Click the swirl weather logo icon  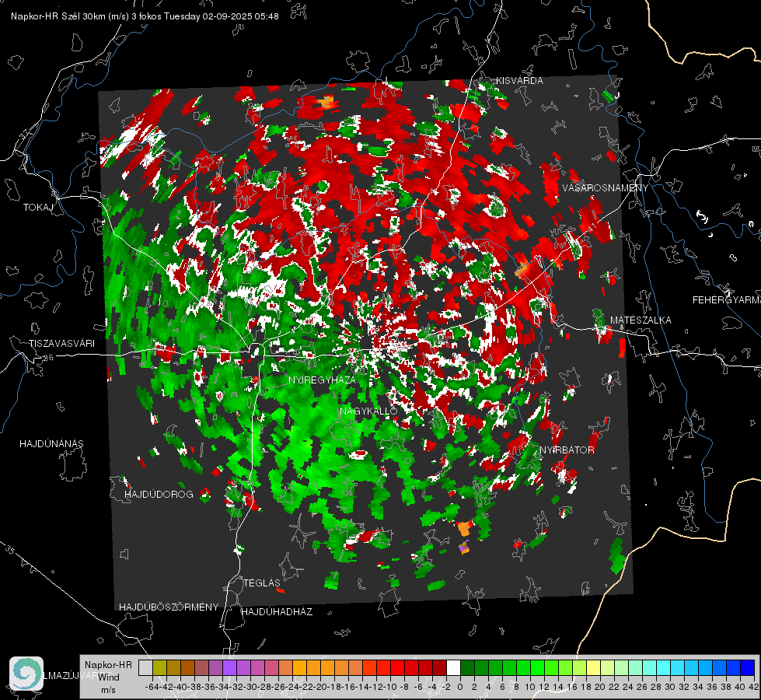click(26, 674)
